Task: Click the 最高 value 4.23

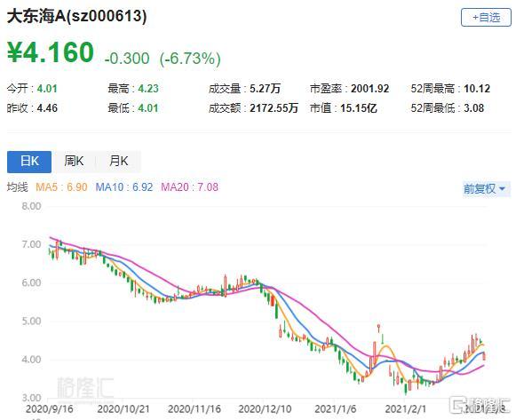Action: click(148, 89)
